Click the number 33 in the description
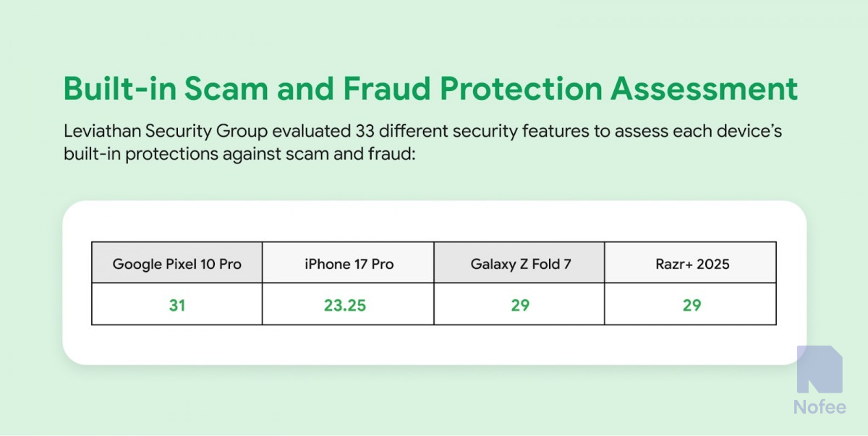Viewport: 868px width, 436px height. 366,133
